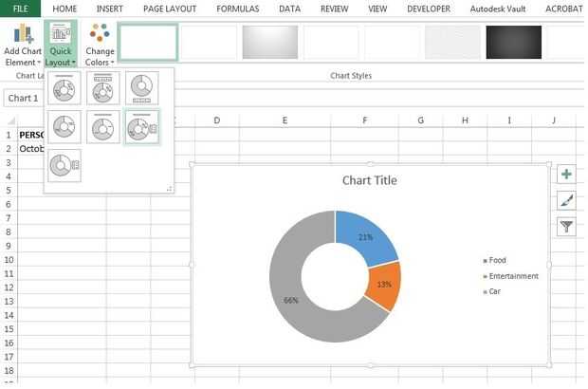Switch to the DATA tab
Image resolution: width=588 pixels, height=389 pixels.
pos(289,9)
